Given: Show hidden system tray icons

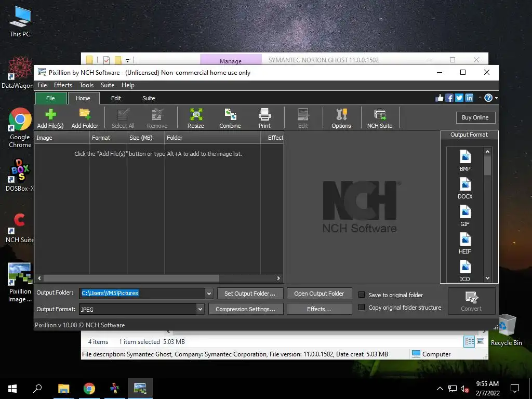Looking at the screenshot, I should click(440, 389).
